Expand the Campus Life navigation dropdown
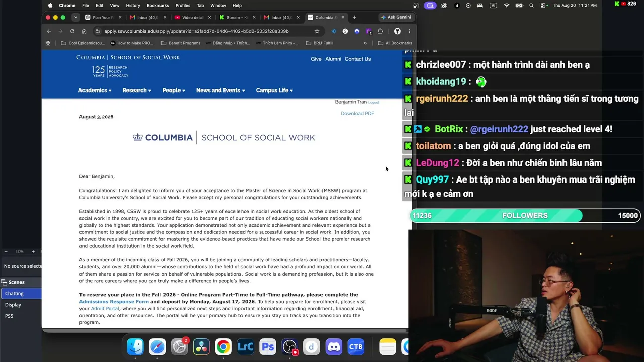The height and width of the screenshot is (362, 644). click(274, 90)
